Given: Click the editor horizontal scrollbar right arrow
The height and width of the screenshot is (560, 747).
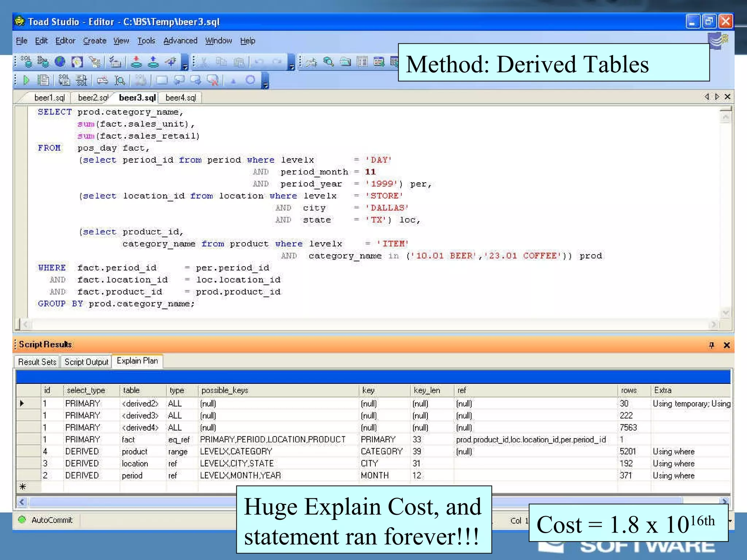Looking at the screenshot, I should click(713, 324).
